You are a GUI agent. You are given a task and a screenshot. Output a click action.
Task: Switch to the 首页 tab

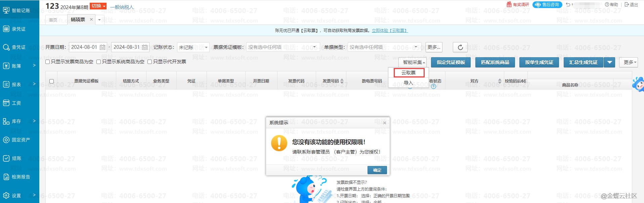[x=53, y=20]
